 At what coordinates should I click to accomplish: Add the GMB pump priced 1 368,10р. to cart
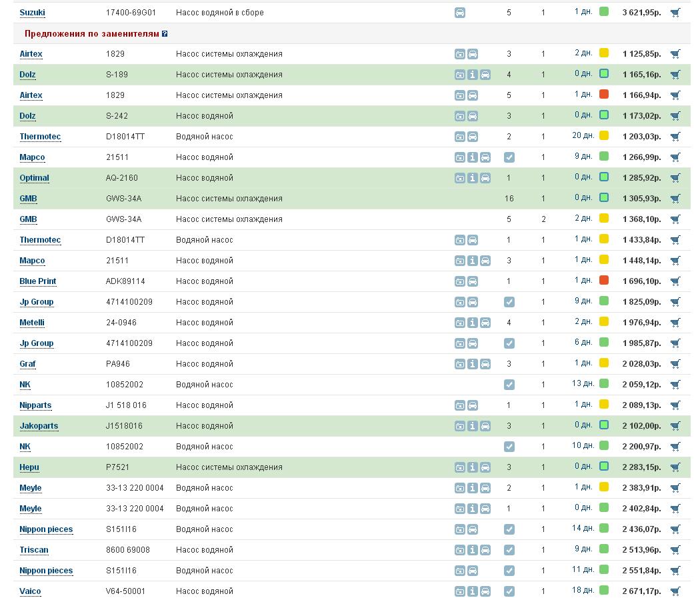(675, 219)
